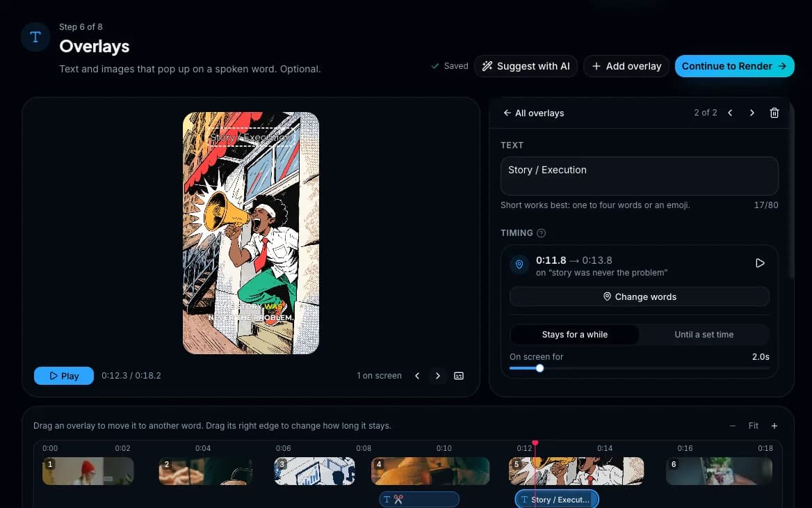
Task: Click the "1 on screen" label
Action: click(x=379, y=376)
